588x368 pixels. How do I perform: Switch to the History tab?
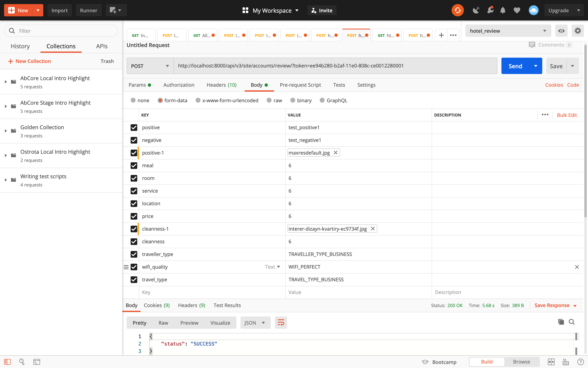20,46
